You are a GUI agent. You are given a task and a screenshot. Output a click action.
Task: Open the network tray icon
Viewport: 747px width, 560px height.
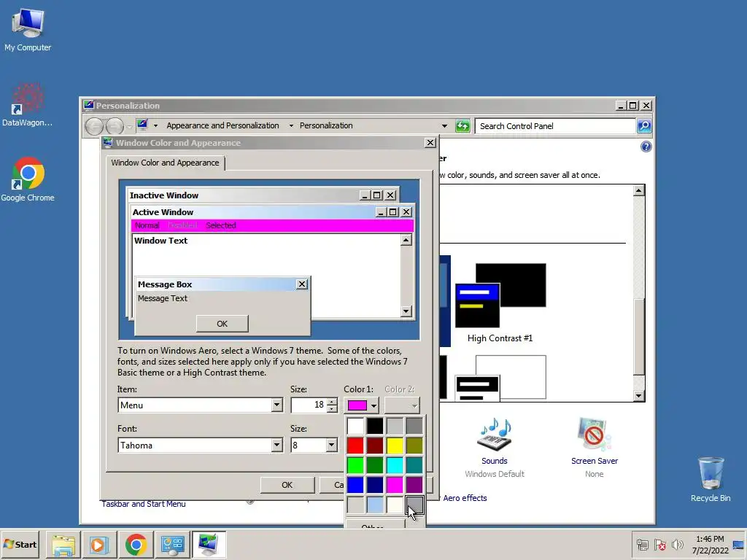coord(642,545)
